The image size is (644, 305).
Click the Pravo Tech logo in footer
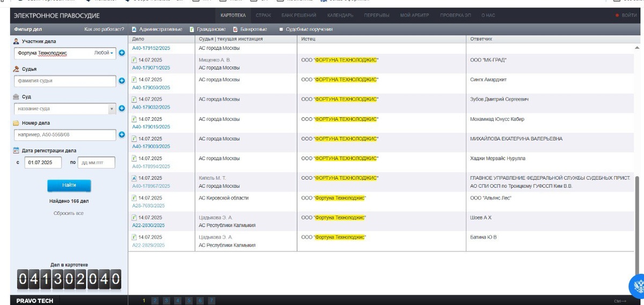[35, 301]
